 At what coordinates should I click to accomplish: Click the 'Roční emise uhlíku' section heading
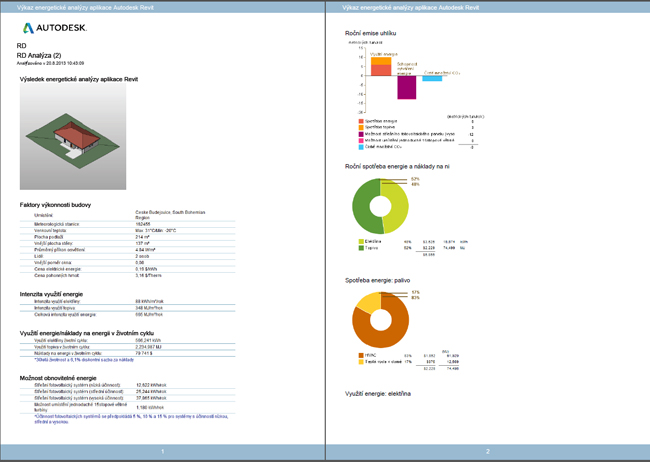pyautogui.click(x=373, y=34)
